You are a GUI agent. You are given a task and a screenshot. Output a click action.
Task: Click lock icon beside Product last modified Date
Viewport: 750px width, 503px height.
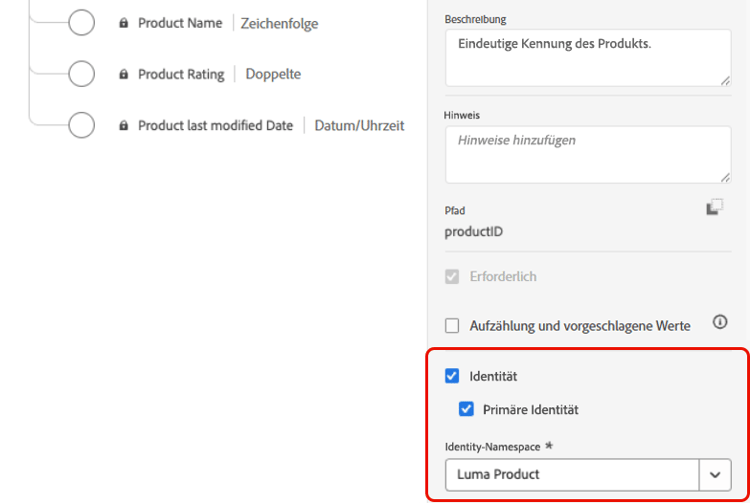pyautogui.click(x=124, y=126)
